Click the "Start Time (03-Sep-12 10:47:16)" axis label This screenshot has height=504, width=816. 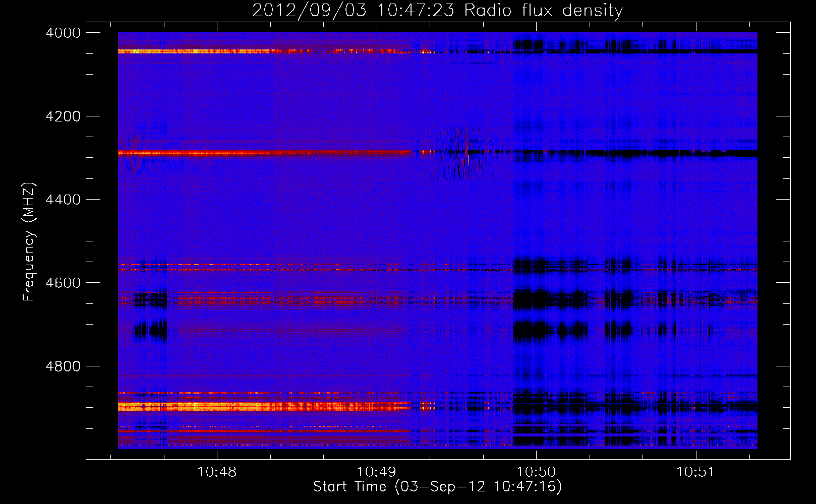coord(437,487)
